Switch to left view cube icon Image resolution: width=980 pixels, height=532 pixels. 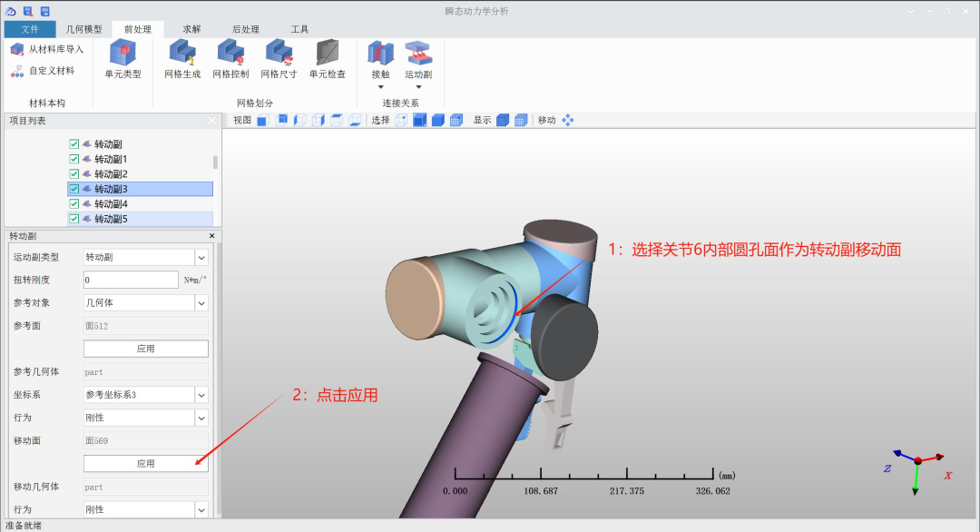point(300,120)
